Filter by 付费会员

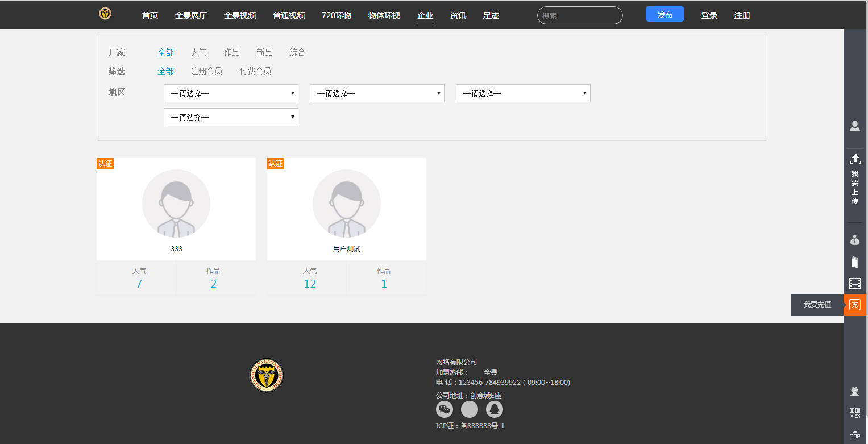point(255,71)
